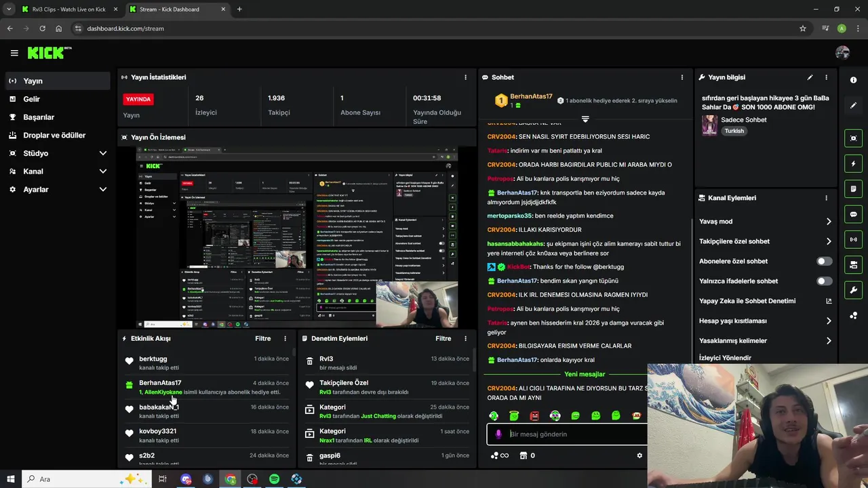The image size is (868, 488).
Task: Open Denetim Eylemleri options menu
Action: pos(465,338)
